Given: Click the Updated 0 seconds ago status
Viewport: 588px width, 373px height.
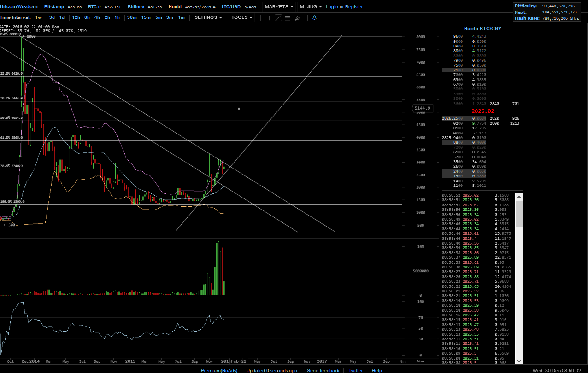Looking at the screenshot, I should pyautogui.click(x=271, y=370).
